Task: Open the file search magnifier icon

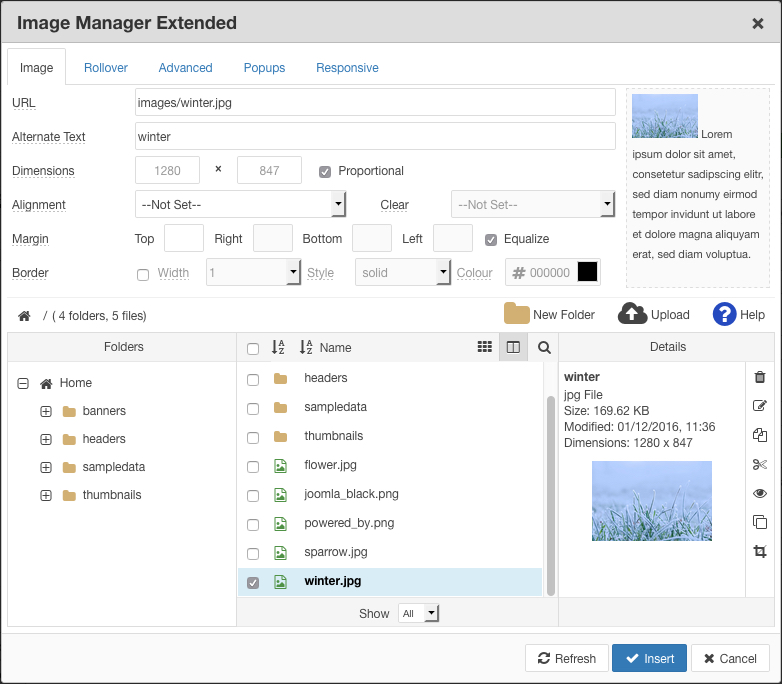Action: point(544,347)
